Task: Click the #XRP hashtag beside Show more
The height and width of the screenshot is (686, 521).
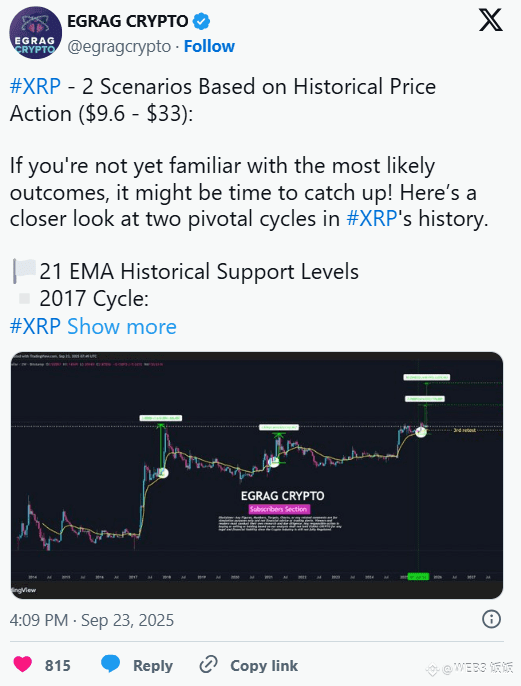Action: point(35,326)
